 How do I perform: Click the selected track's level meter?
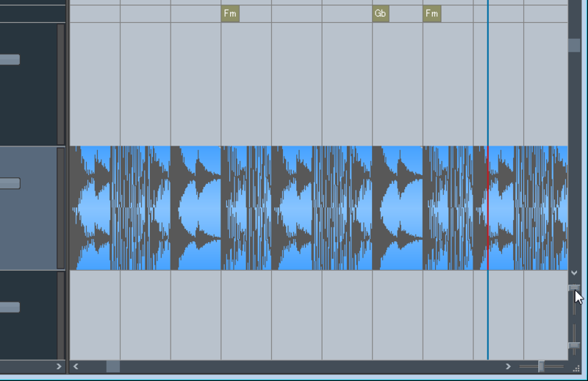pyautogui.click(x=61, y=208)
